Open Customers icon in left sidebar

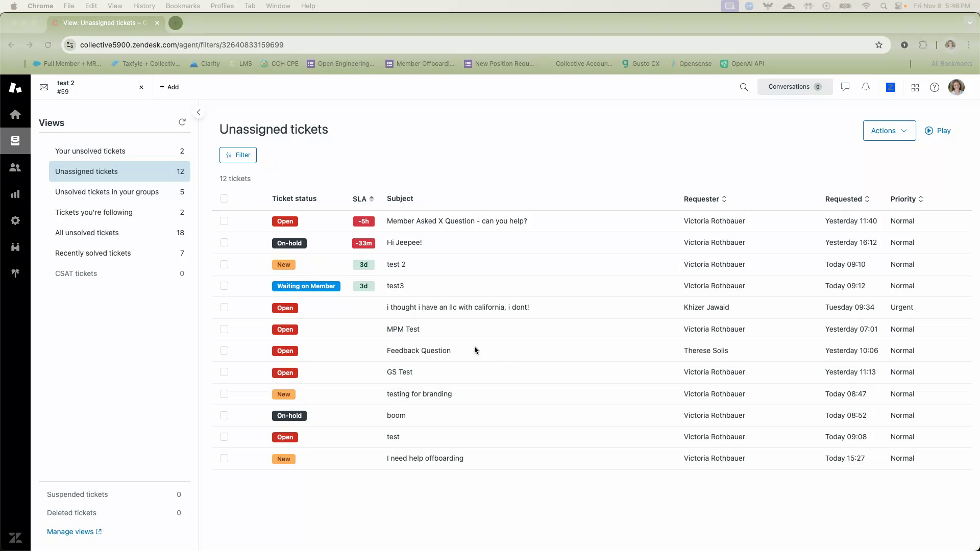[15, 167]
